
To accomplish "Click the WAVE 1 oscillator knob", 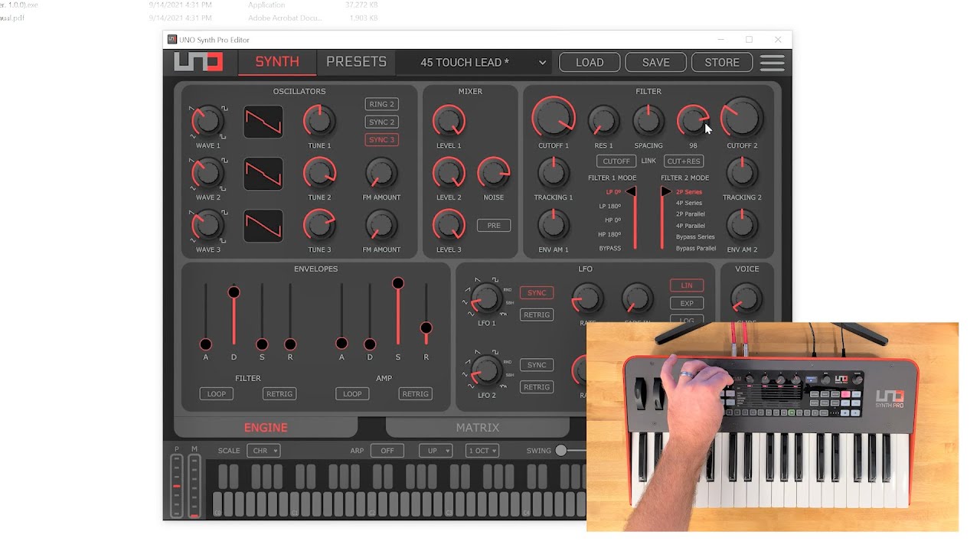I will (207, 121).
